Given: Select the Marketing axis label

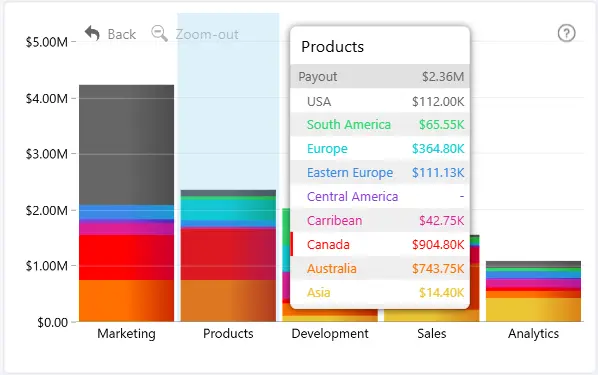Looking at the screenshot, I should pyautogui.click(x=126, y=333).
